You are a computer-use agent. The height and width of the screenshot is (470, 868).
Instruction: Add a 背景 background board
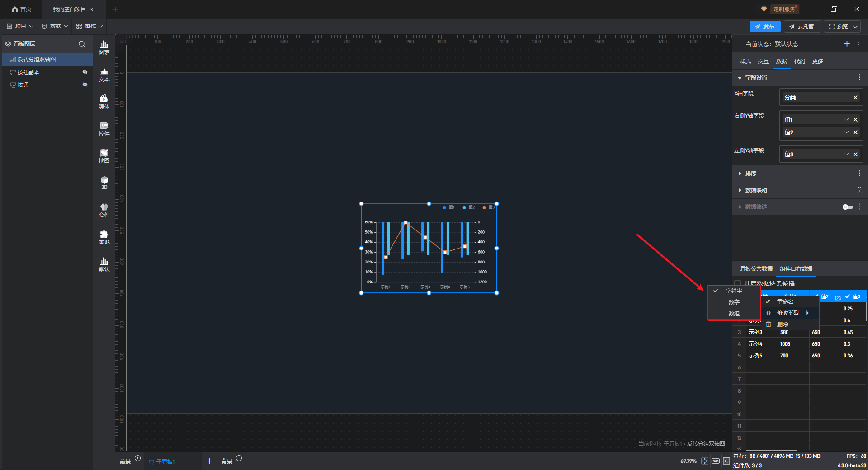coord(239,458)
